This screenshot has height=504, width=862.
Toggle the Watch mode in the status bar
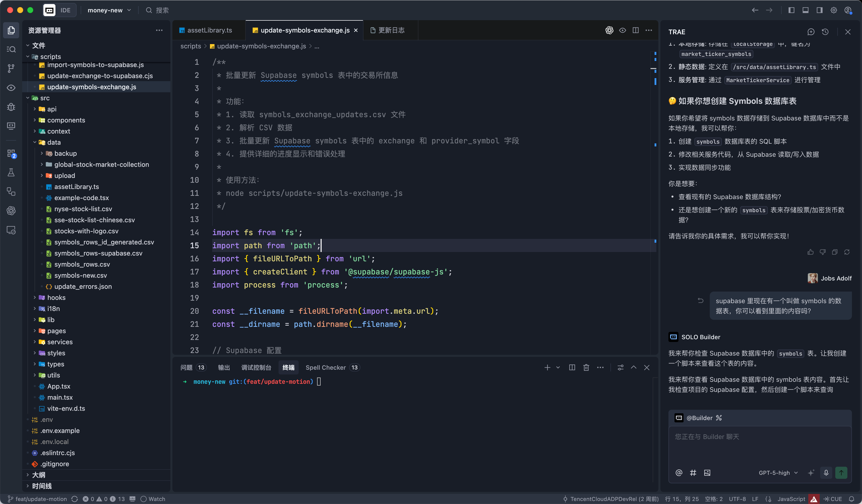[153, 499]
